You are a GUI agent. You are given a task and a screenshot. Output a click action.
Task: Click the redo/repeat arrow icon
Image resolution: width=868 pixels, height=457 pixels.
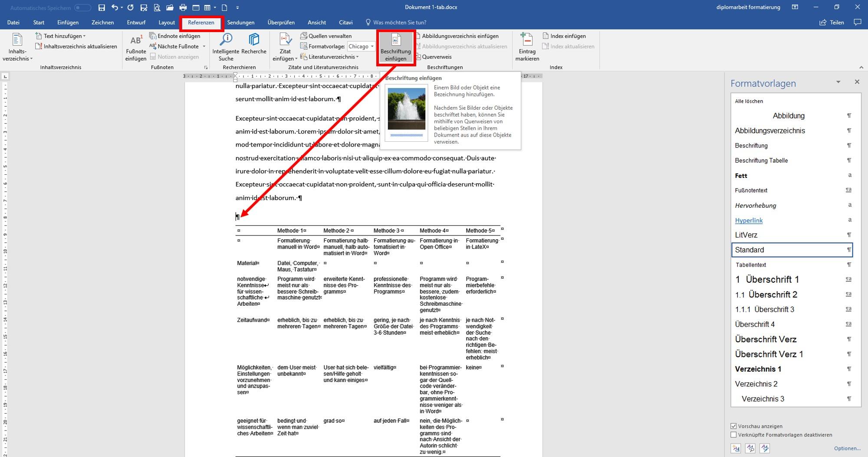click(x=131, y=7)
